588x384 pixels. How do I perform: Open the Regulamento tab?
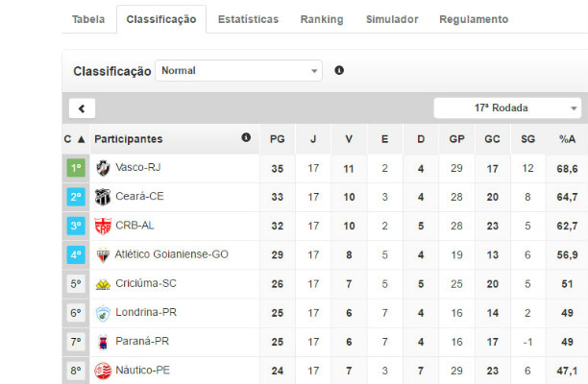pyautogui.click(x=474, y=19)
